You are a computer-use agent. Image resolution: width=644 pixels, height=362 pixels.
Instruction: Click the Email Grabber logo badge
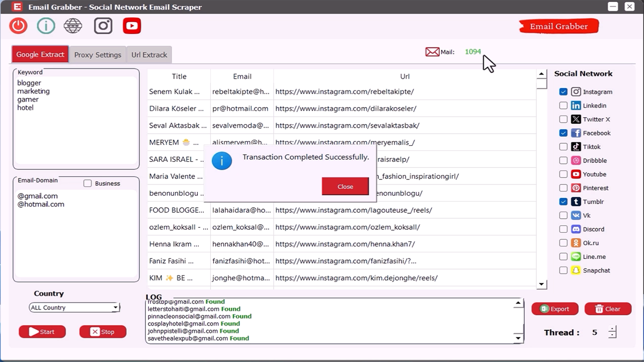(x=558, y=26)
